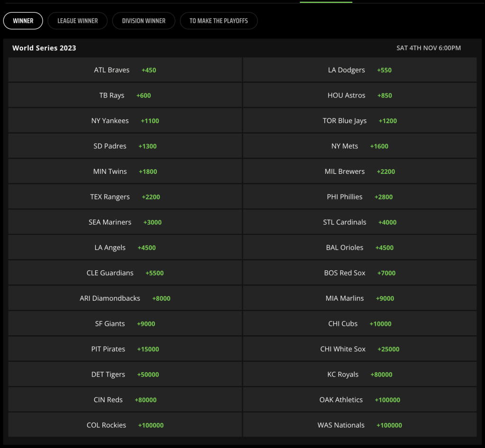Choose BAL Orioles to win
The image size is (485, 448).
click(x=360, y=247)
